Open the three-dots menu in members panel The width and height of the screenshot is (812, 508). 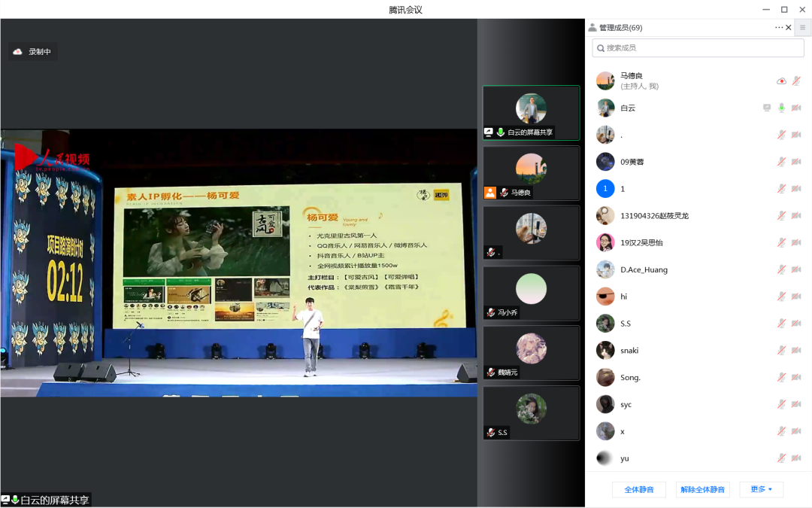(x=779, y=28)
